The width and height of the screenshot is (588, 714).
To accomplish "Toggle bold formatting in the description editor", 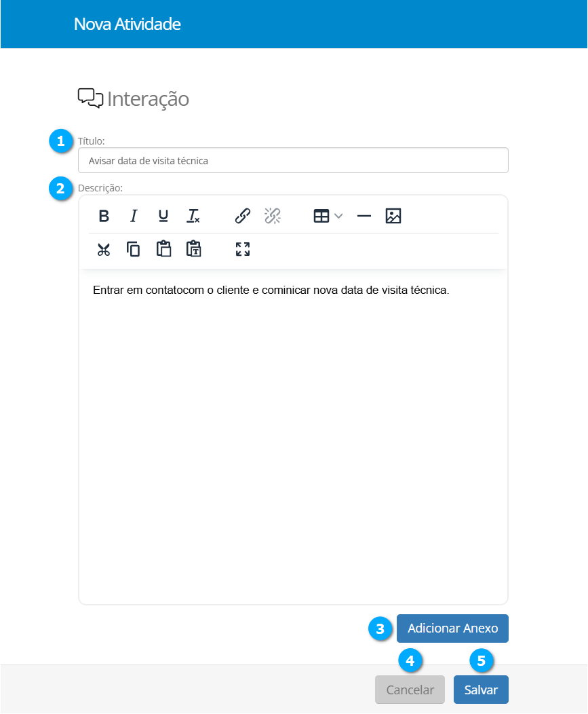I will (x=104, y=216).
